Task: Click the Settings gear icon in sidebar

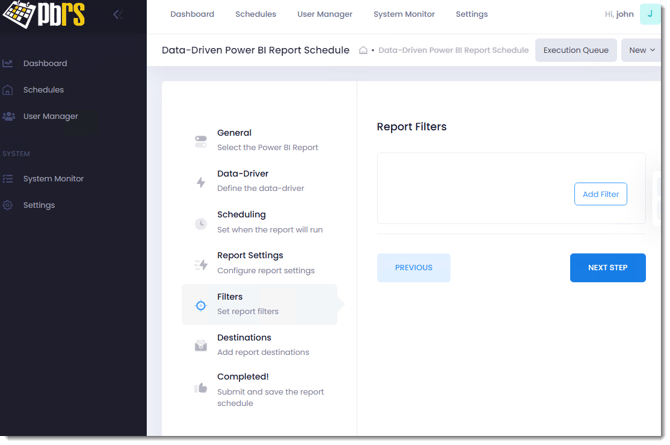Action: [x=7, y=205]
